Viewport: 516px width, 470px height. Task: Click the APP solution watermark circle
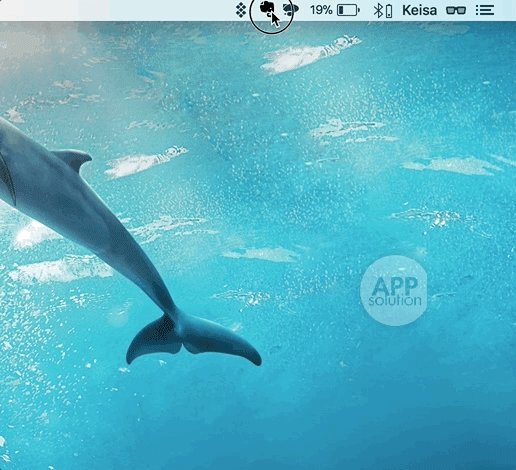(394, 290)
